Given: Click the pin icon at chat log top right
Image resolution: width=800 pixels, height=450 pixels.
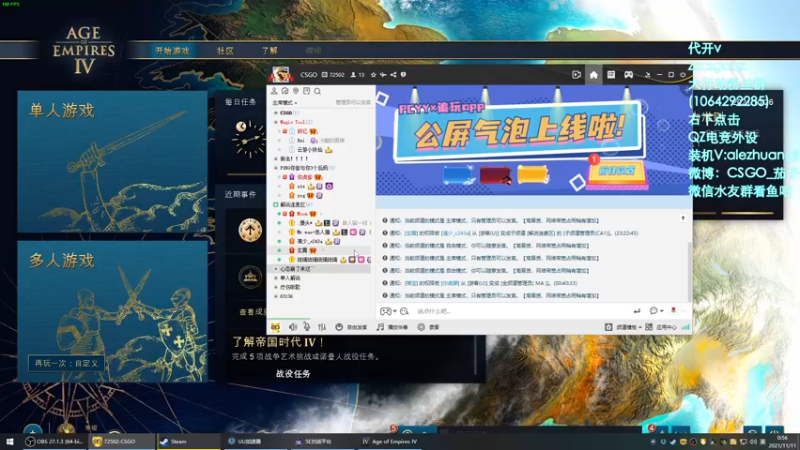Looking at the screenshot, I should point(683,218).
